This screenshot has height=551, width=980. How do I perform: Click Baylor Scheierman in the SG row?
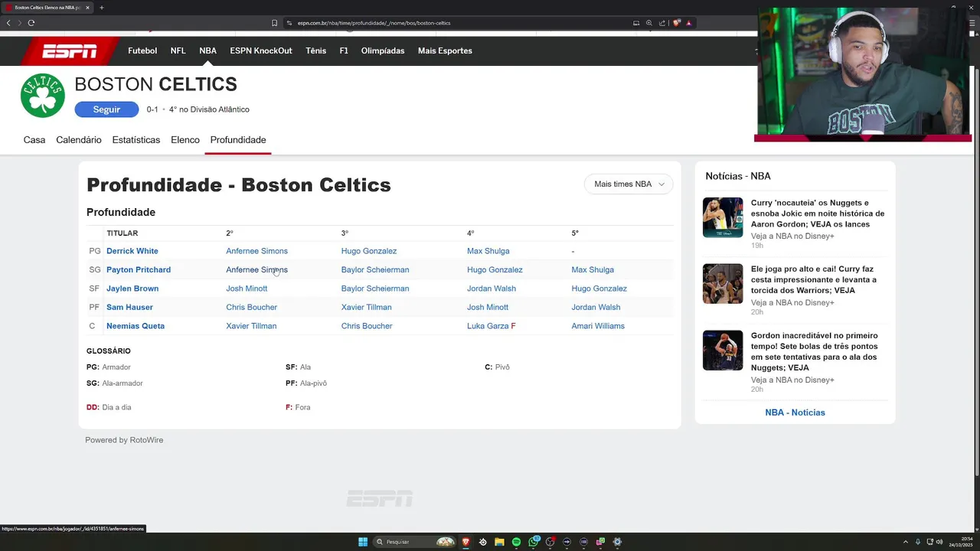[375, 269]
